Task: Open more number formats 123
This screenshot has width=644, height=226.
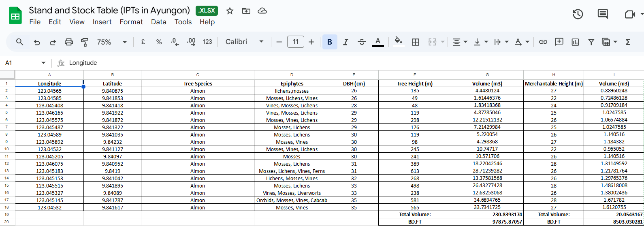Action: 207,42
